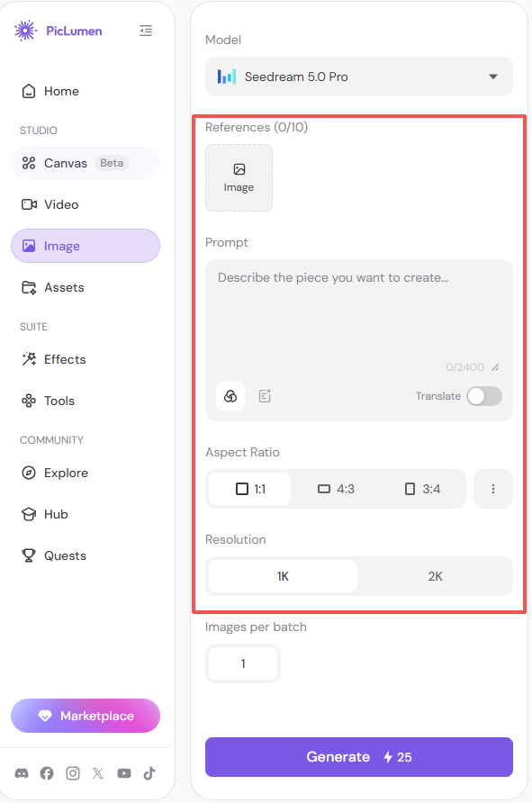This screenshot has height=803, width=532.
Task: Open the Explore community page
Action: pos(86,473)
